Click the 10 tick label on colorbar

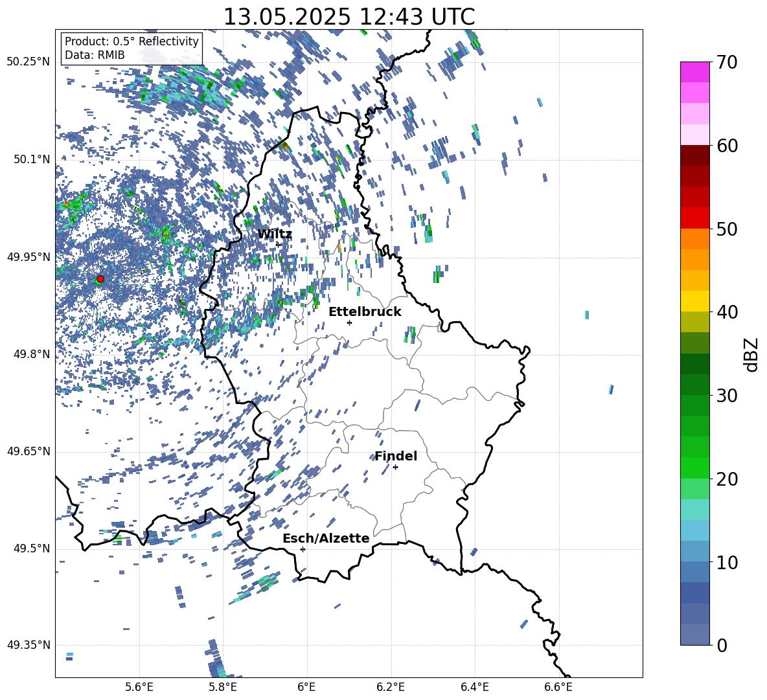[727, 562]
